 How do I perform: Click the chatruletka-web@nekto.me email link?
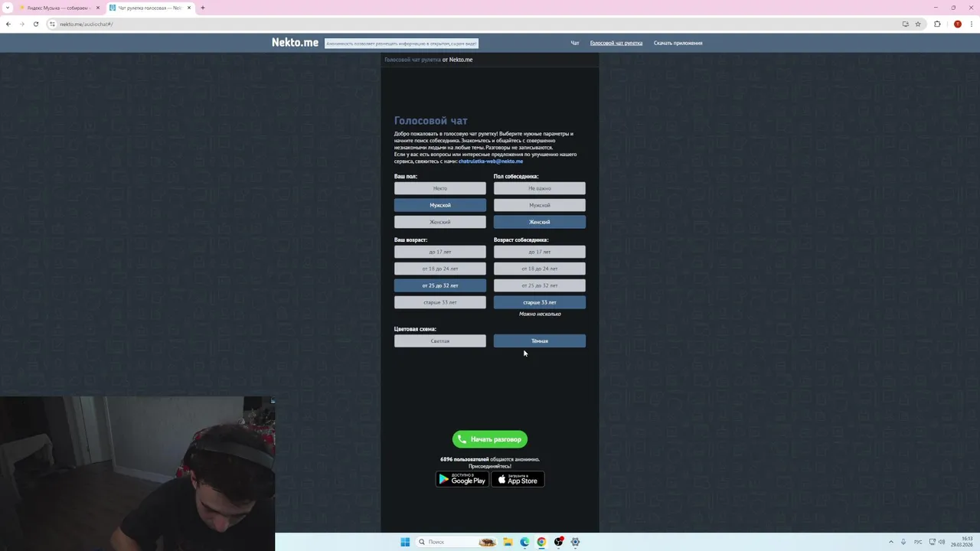(x=491, y=161)
